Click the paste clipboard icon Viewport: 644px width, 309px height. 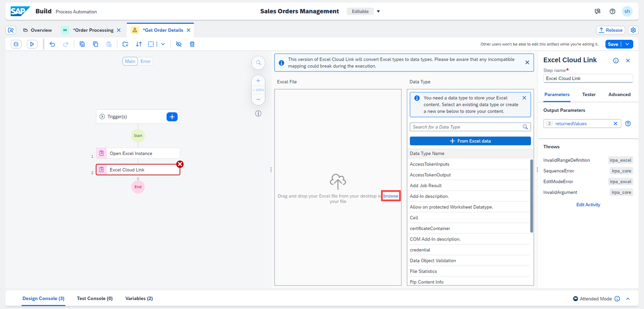tap(109, 44)
